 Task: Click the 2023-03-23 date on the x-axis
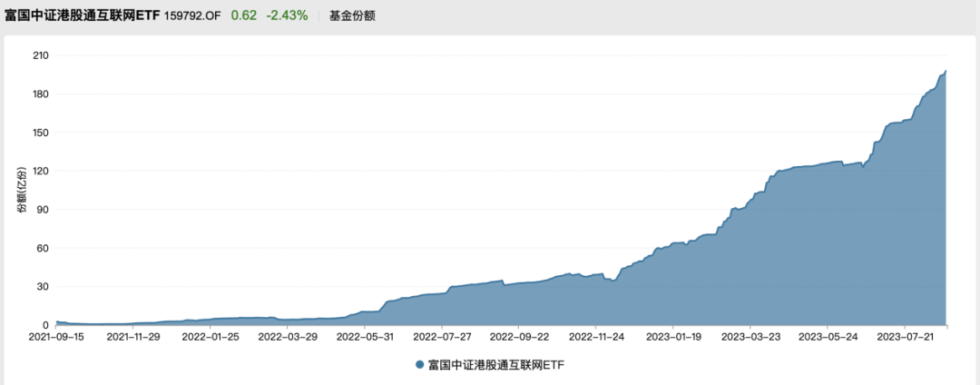[750, 337]
